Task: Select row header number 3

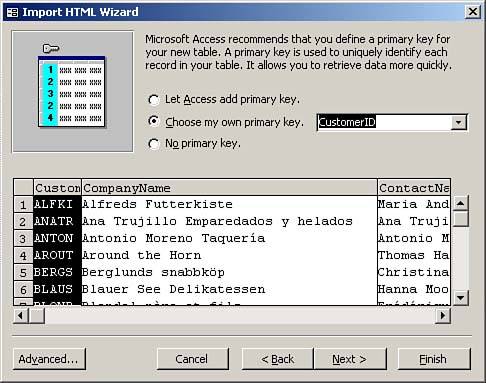Action: point(23,238)
